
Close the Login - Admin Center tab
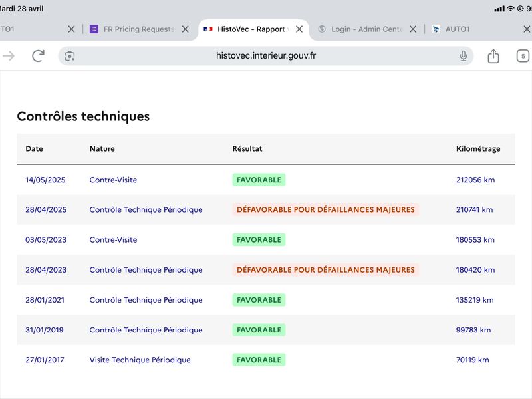click(412, 29)
